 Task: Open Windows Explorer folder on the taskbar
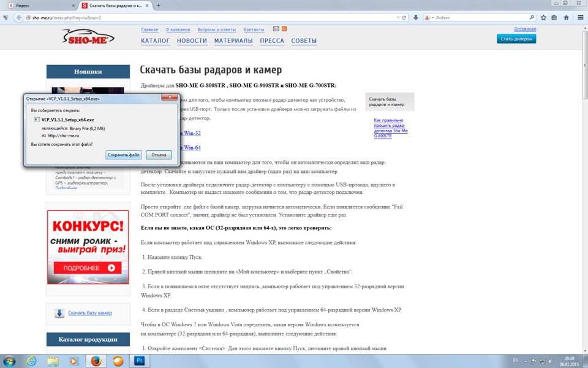pyautogui.click(x=53, y=361)
